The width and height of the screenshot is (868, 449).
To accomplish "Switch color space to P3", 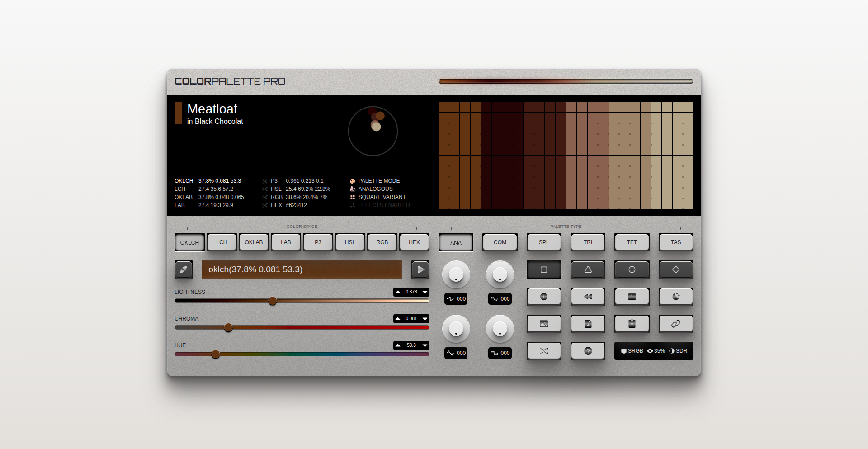I will point(318,242).
